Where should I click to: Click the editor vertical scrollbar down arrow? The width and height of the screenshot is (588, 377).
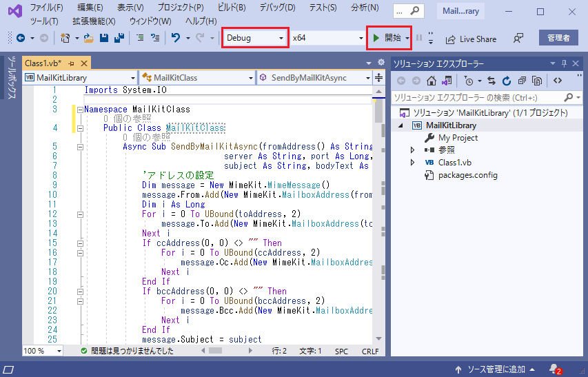[x=378, y=339]
